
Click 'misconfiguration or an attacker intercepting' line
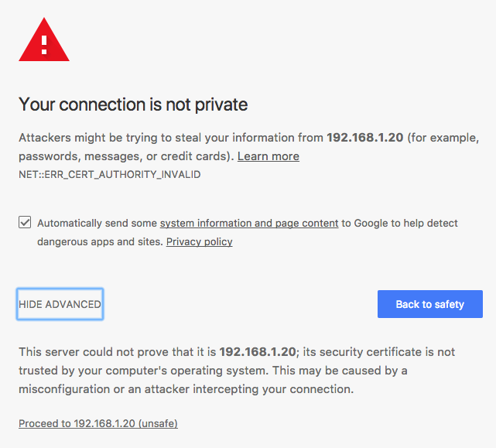(186, 389)
